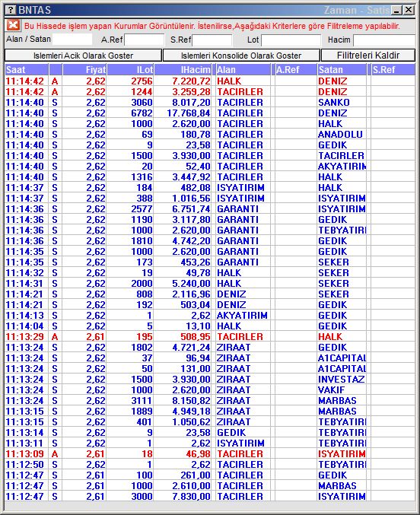Minimize the BNTAS window
Screen dimensions: 420x515
click(397, 10)
